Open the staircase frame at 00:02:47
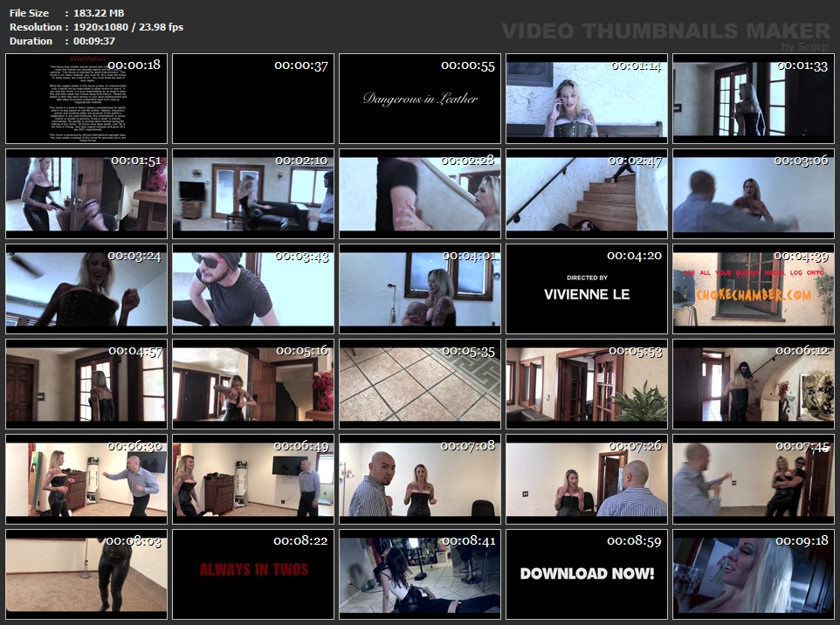This screenshot has height=625, width=840. coord(587,194)
